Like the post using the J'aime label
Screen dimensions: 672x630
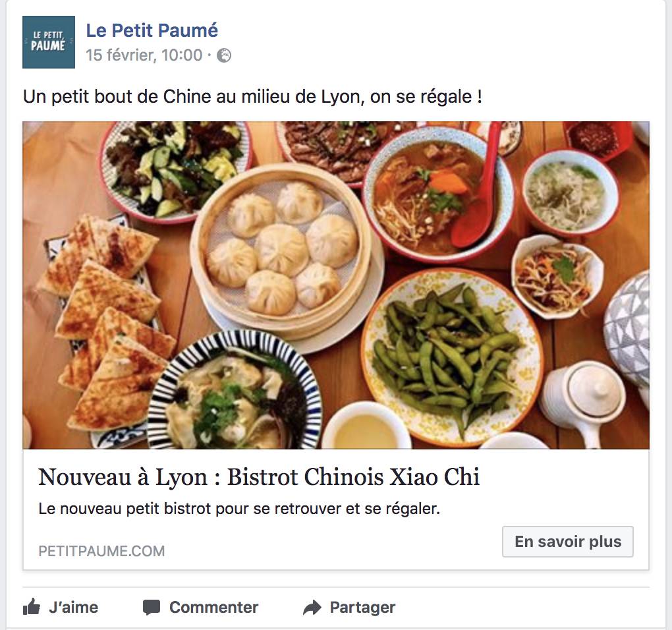tap(73, 608)
